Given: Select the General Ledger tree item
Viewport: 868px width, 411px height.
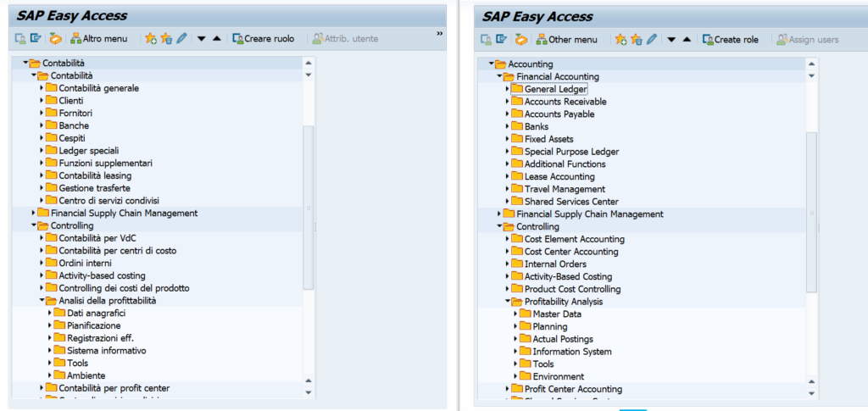Looking at the screenshot, I should tap(555, 89).
